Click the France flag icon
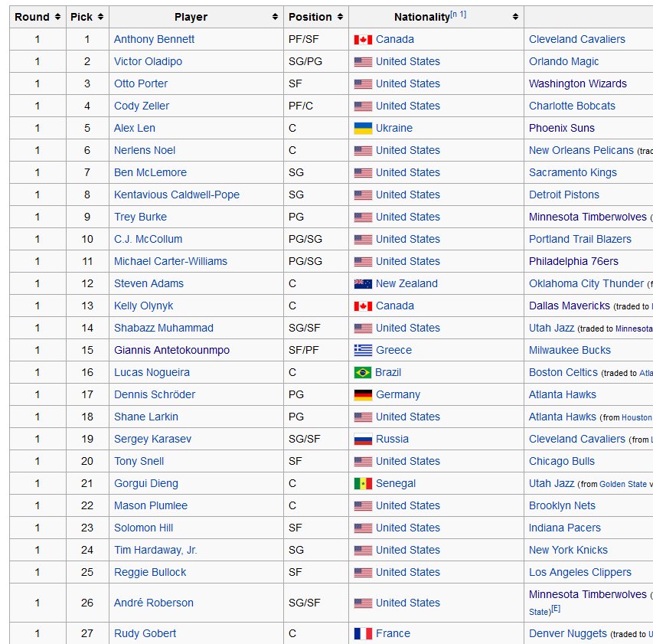This screenshot has height=644, width=653. click(x=363, y=633)
